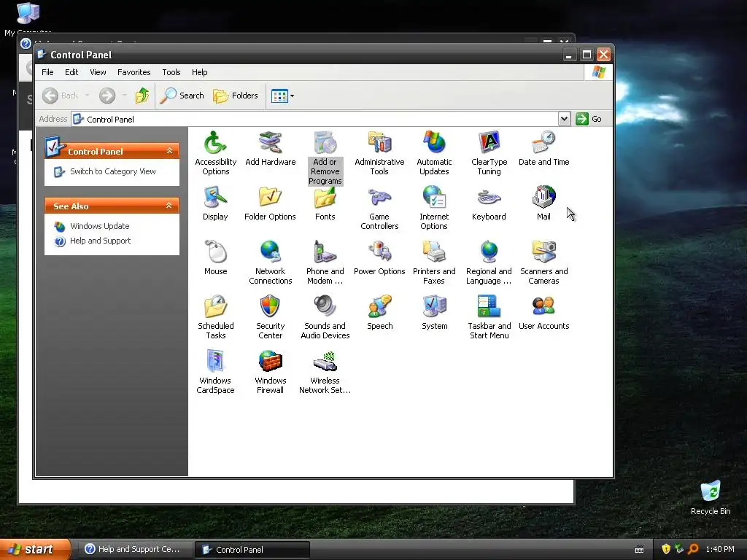Click Switch to Category View link

113,171
